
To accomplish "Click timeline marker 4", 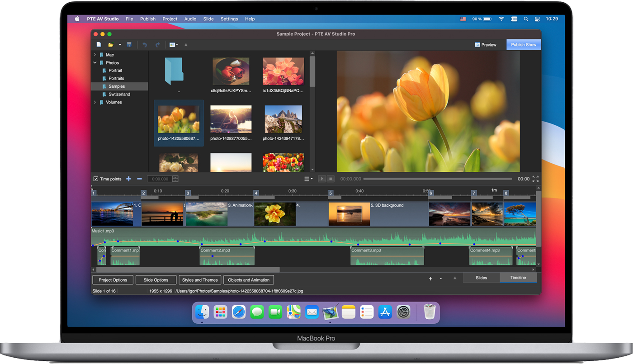I will pyautogui.click(x=256, y=193).
